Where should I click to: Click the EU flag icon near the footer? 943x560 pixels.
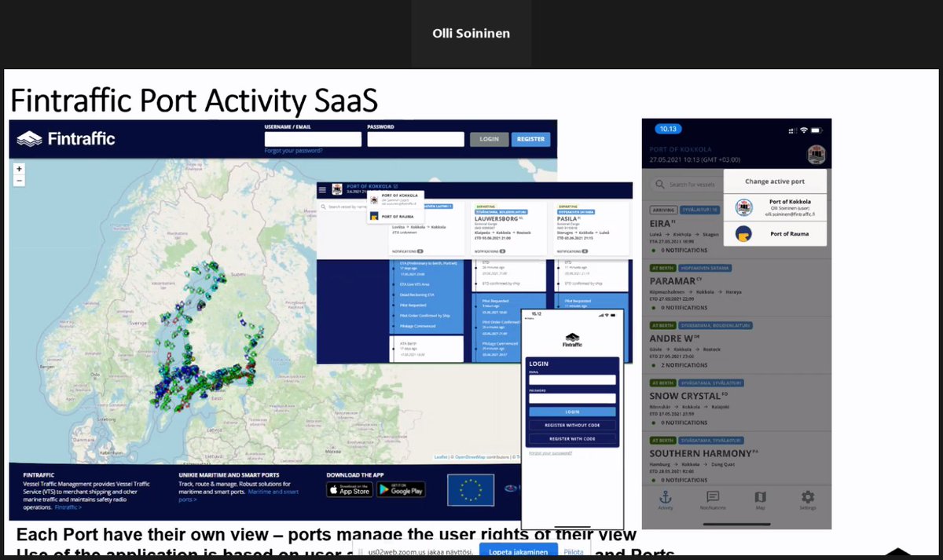(x=470, y=489)
